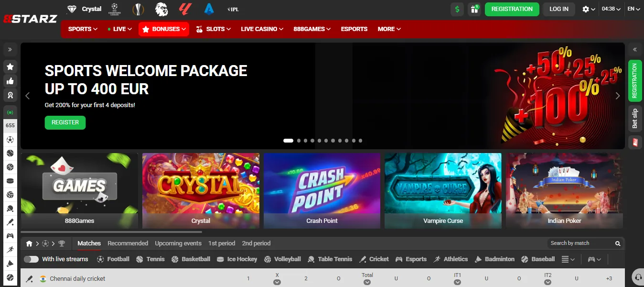Show the previous banner slide
Viewport: 644px width, 287px height.
[x=27, y=96]
